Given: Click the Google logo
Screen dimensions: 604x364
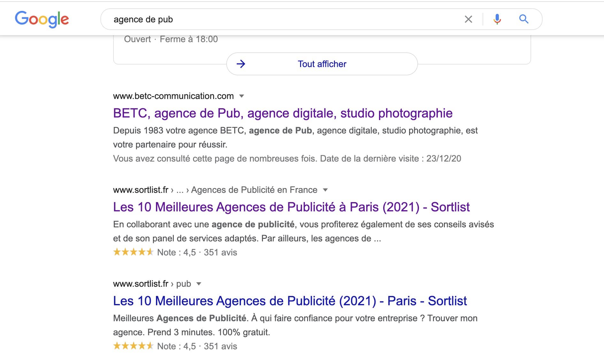Looking at the screenshot, I should tap(42, 19).
